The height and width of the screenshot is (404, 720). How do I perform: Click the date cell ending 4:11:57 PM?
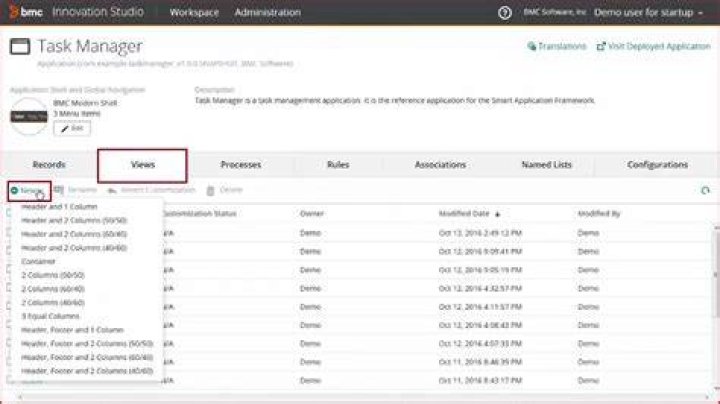pos(480,307)
